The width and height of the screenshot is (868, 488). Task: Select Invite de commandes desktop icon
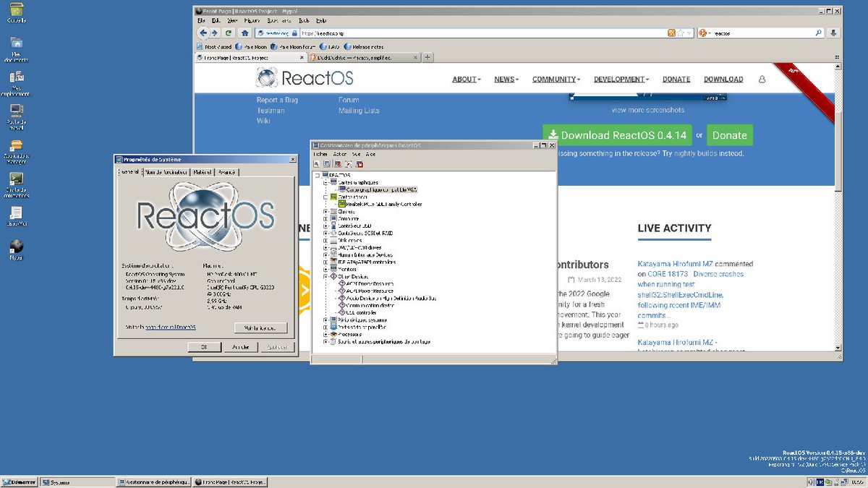click(16, 186)
